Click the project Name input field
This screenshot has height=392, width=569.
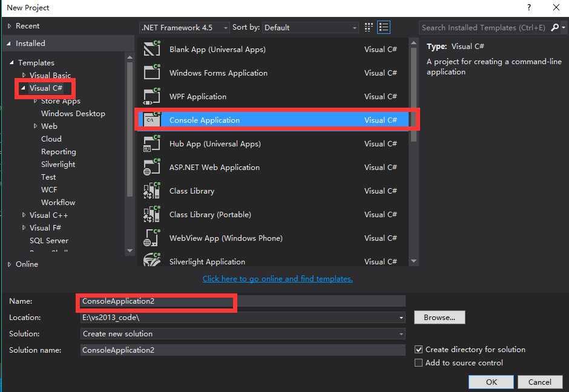[x=242, y=301]
